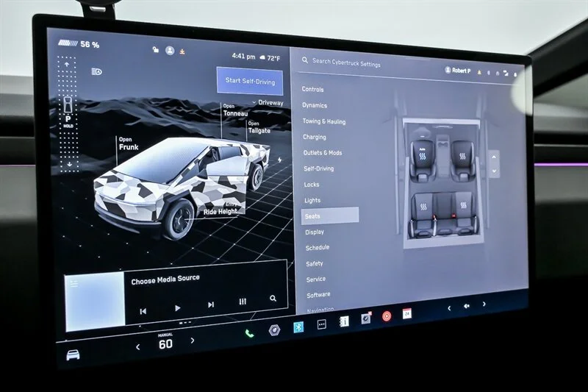Image resolution: width=588 pixels, height=392 pixels.
Task: Open Locks settings
Action: [312, 185]
